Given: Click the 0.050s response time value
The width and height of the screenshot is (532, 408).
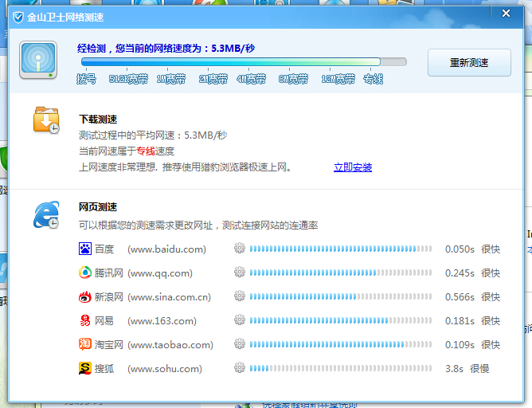Looking at the screenshot, I should [x=460, y=249].
